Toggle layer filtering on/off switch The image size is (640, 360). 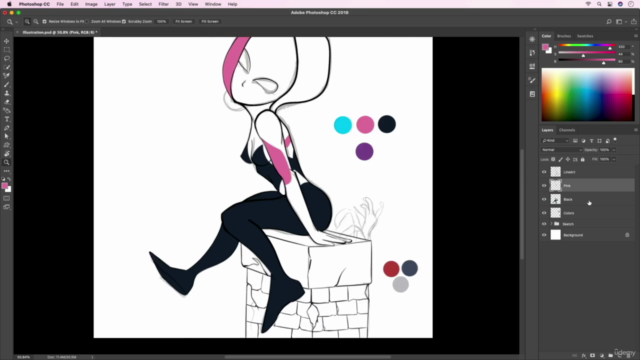[615, 140]
